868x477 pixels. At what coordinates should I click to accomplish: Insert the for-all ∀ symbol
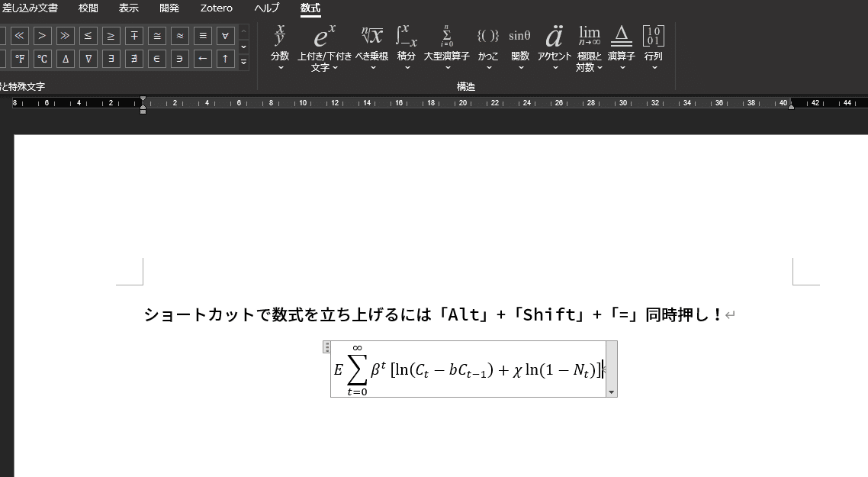click(225, 36)
